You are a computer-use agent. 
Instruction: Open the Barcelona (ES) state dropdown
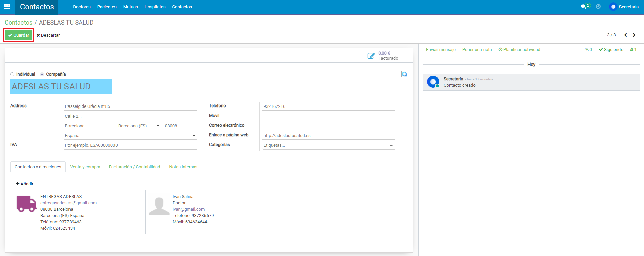tap(139, 126)
